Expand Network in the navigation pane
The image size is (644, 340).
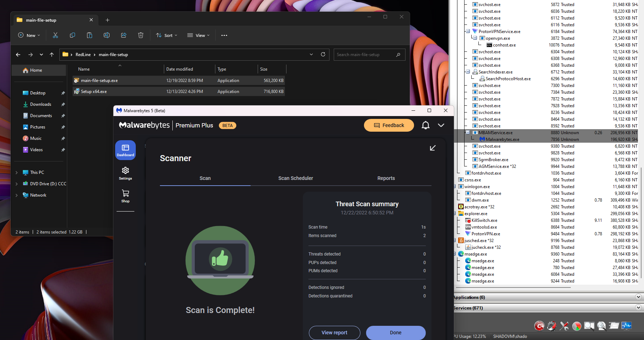[x=17, y=195]
